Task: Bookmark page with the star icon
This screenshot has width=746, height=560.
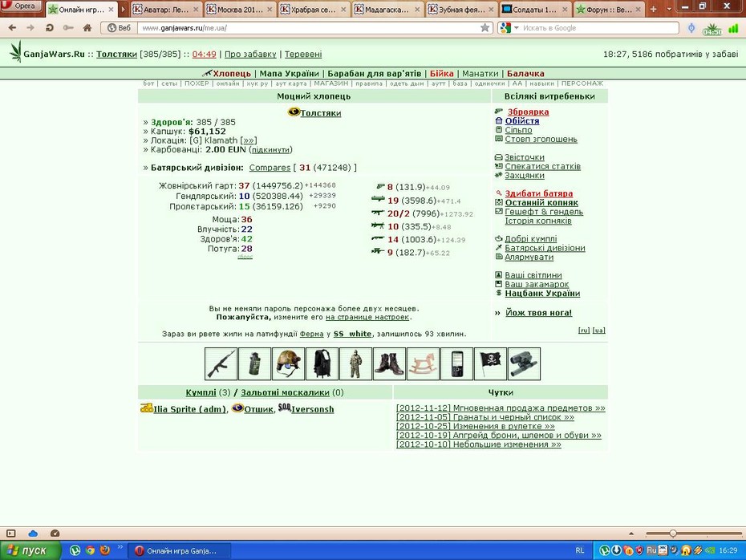Action: (x=484, y=28)
